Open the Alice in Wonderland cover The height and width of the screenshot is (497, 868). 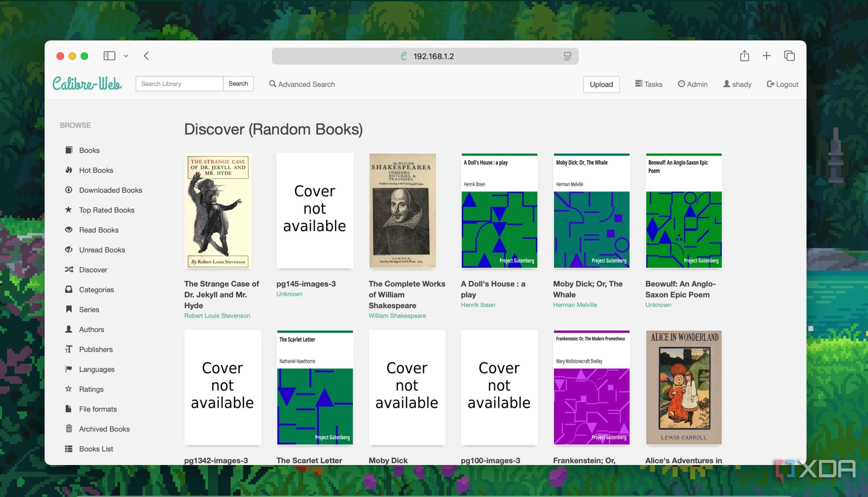(684, 387)
